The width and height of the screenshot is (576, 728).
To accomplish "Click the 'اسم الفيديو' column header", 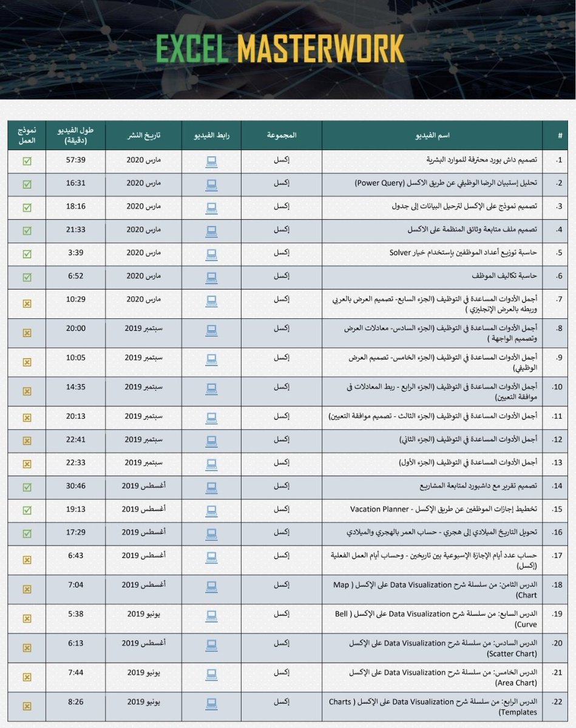I will (433, 136).
